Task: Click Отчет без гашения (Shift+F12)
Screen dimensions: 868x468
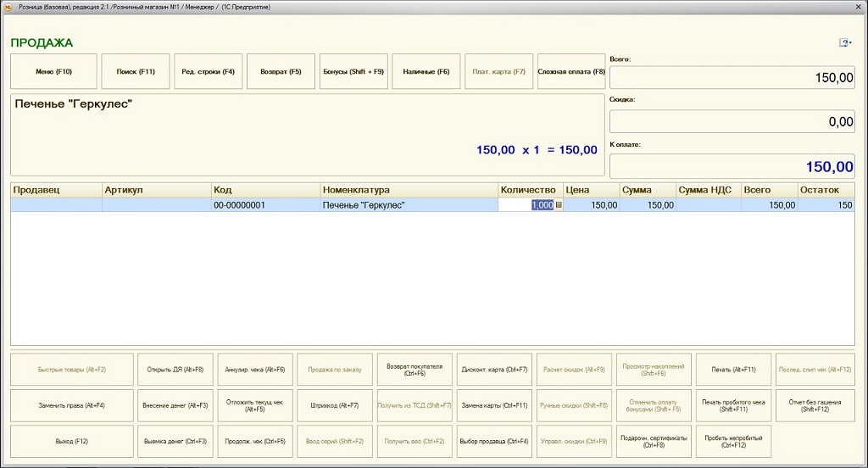Action: [x=815, y=405]
